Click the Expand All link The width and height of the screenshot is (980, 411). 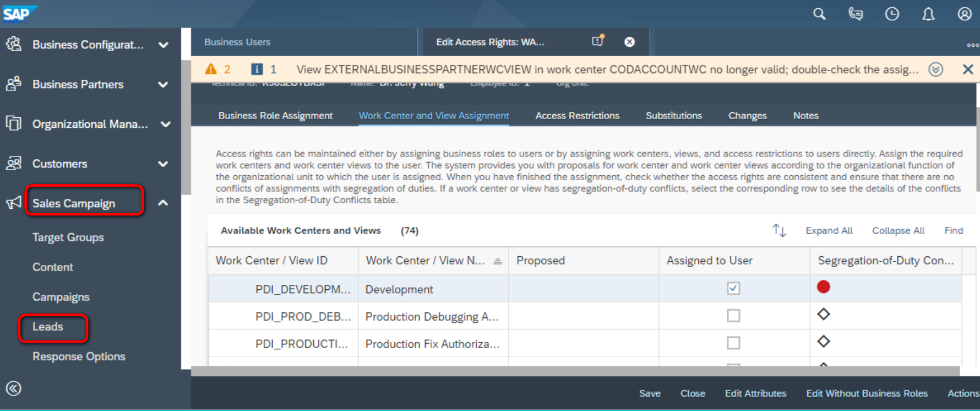829,230
